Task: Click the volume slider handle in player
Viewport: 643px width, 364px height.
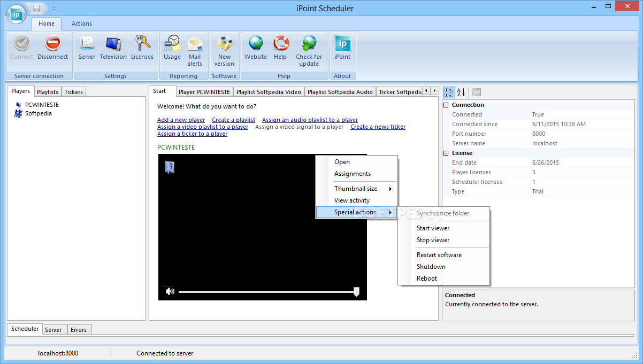Action: [x=356, y=291]
